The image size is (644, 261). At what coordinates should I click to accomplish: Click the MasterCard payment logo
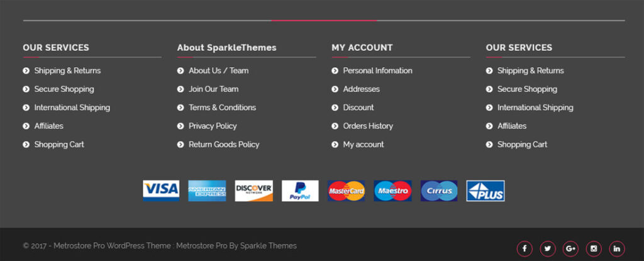point(347,191)
